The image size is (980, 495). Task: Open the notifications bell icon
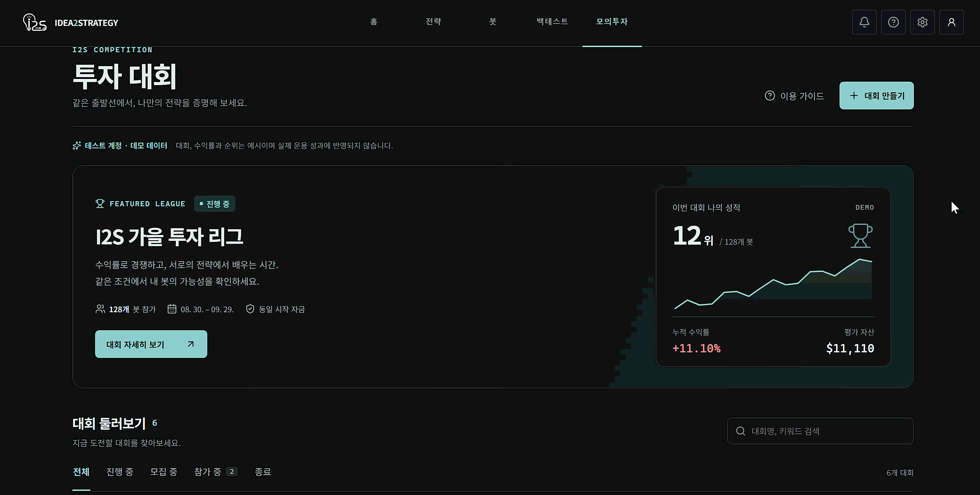pyautogui.click(x=864, y=22)
